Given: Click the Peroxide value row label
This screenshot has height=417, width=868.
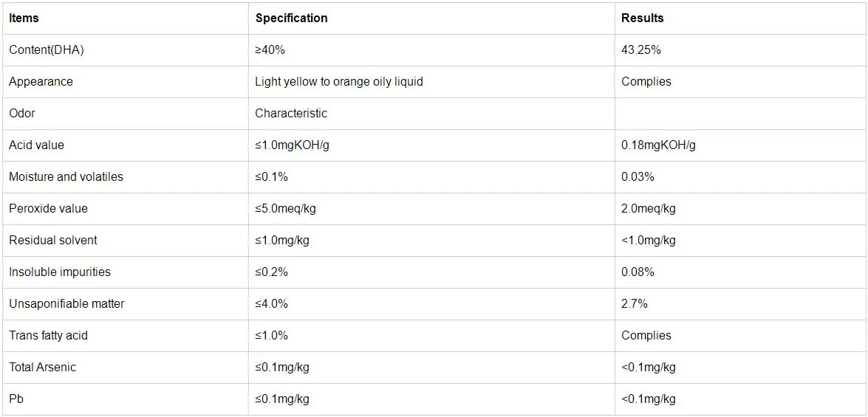Looking at the screenshot, I should [48, 208].
